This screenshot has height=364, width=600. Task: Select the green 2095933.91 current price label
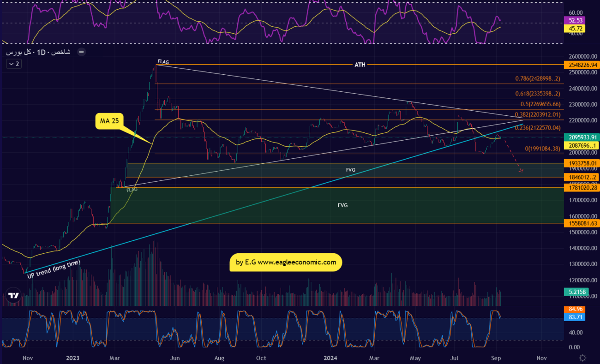pos(581,137)
